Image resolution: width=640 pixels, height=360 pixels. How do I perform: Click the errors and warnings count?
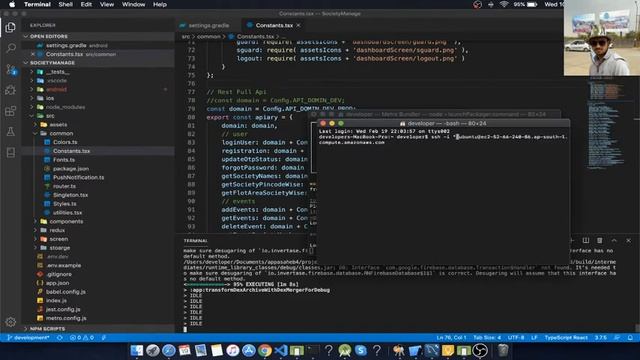point(82,338)
